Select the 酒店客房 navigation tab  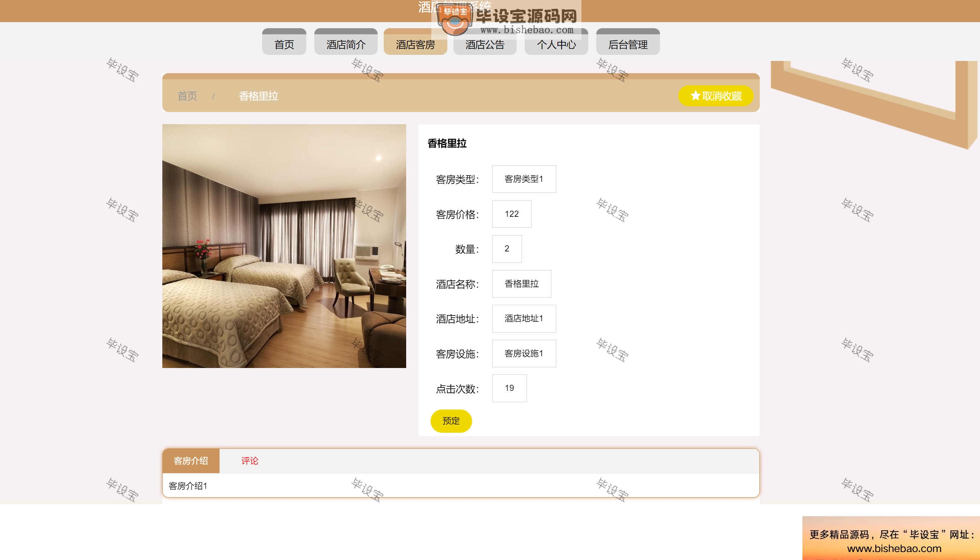coord(415,42)
